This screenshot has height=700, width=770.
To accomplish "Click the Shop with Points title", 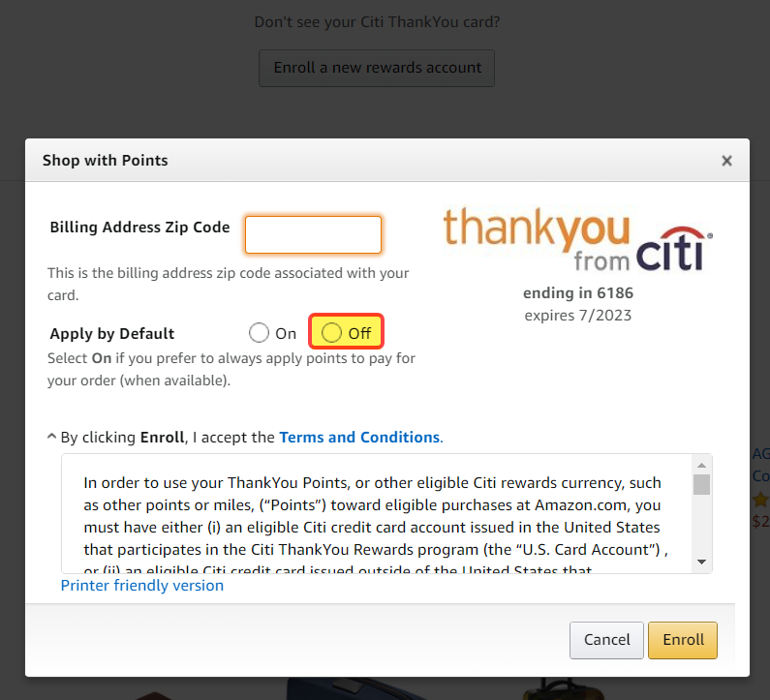I will coord(106,161).
